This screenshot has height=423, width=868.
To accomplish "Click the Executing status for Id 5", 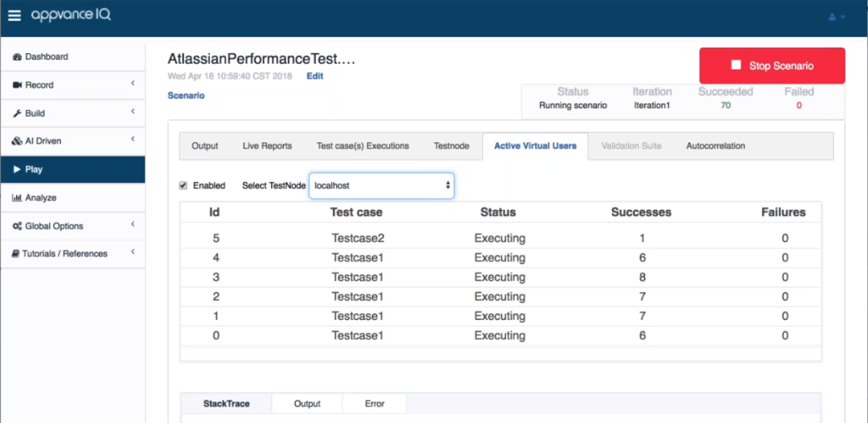I will [500, 238].
